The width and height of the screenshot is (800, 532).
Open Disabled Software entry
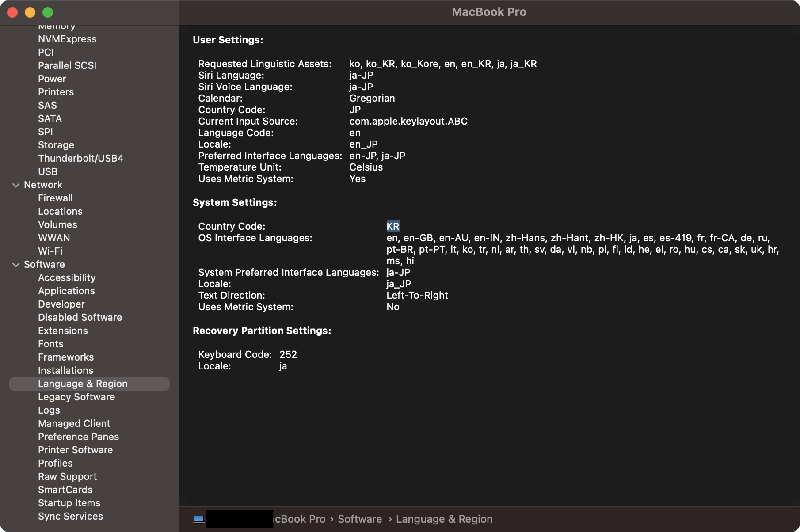click(80, 317)
